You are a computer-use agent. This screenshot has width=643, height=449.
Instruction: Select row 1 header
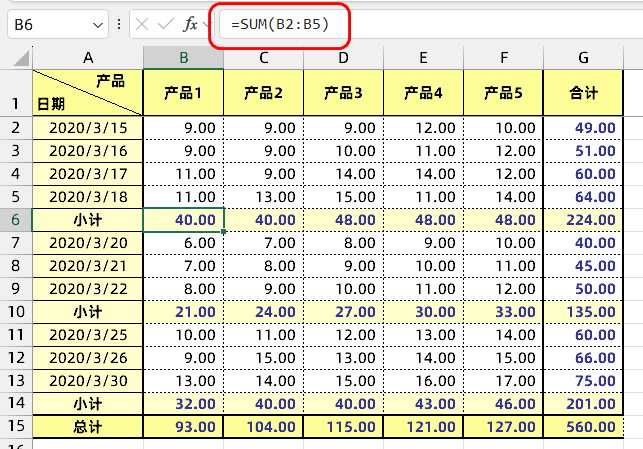[16, 93]
